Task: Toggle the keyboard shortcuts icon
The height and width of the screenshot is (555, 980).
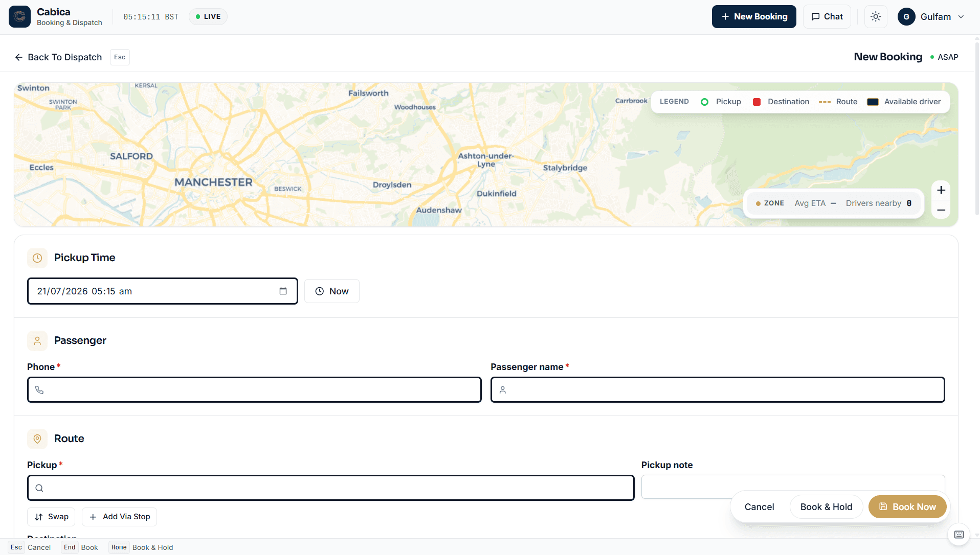Action: tap(959, 535)
